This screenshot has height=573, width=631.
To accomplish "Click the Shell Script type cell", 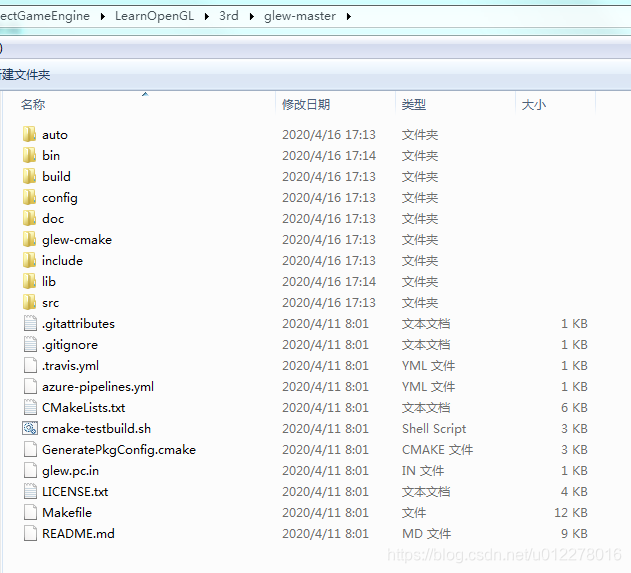I will coord(434,429).
